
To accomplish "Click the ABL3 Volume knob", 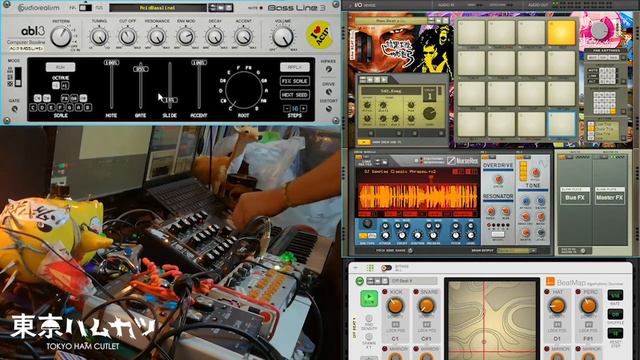I will (x=283, y=37).
